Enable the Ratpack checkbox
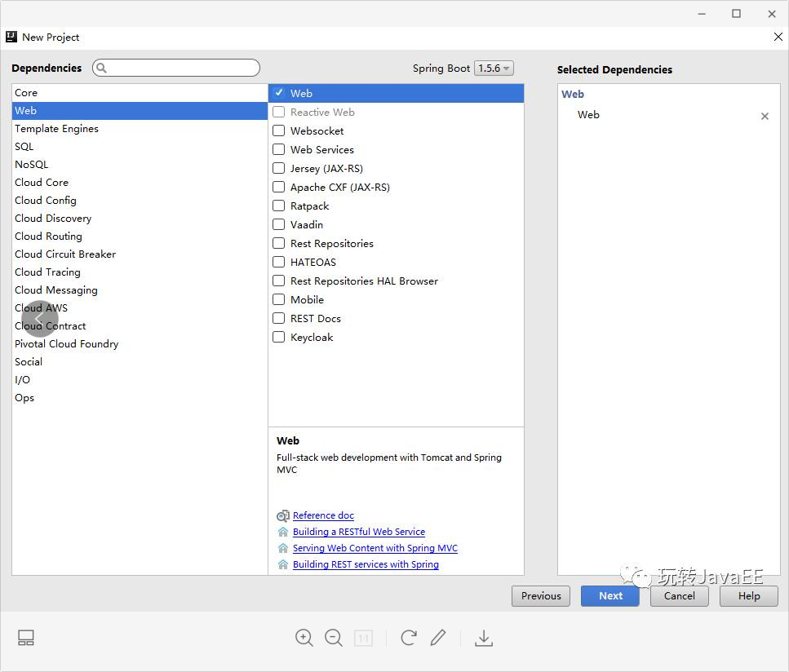The image size is (789, 672). pos(279,206)
